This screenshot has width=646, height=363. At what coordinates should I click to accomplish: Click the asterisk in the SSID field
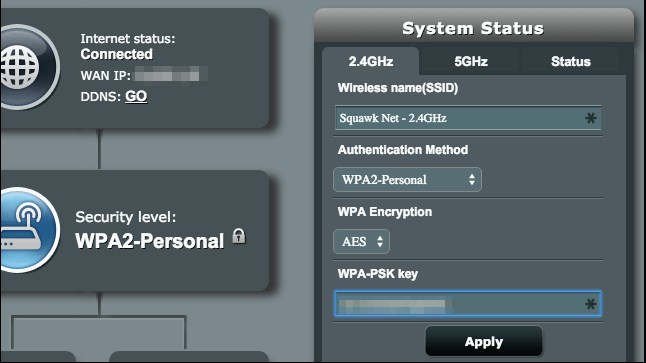coord(591,118)
